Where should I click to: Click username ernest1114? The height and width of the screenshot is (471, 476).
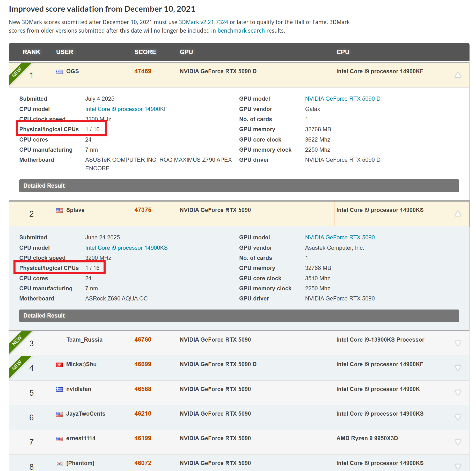pyautogui.click(x=81, y=438)
